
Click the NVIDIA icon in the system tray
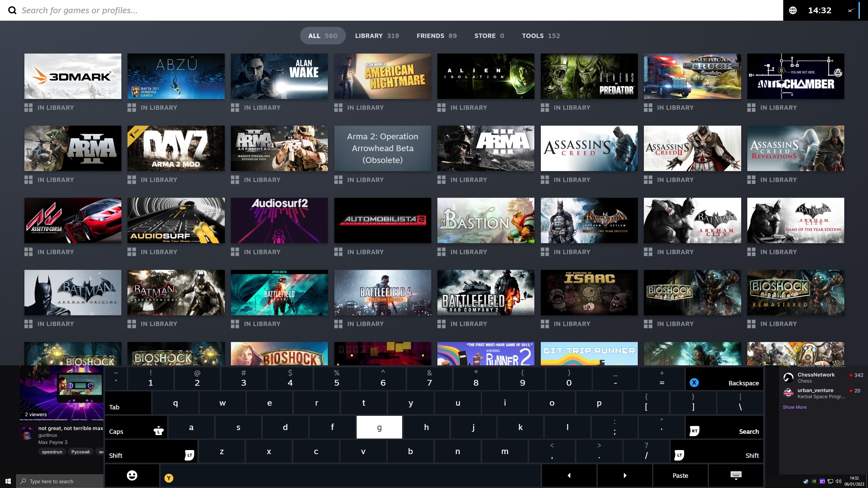click(814, 481)
